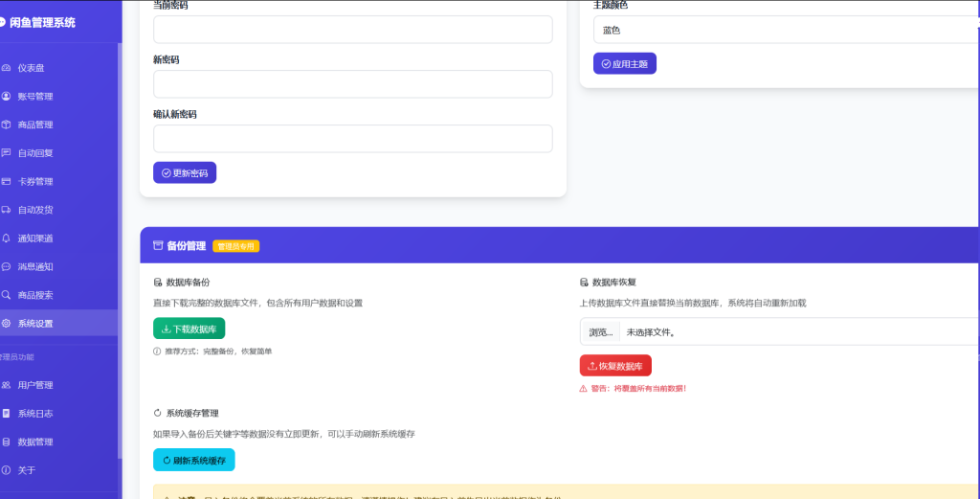Click the red warning triangle icon

[583, 388]
